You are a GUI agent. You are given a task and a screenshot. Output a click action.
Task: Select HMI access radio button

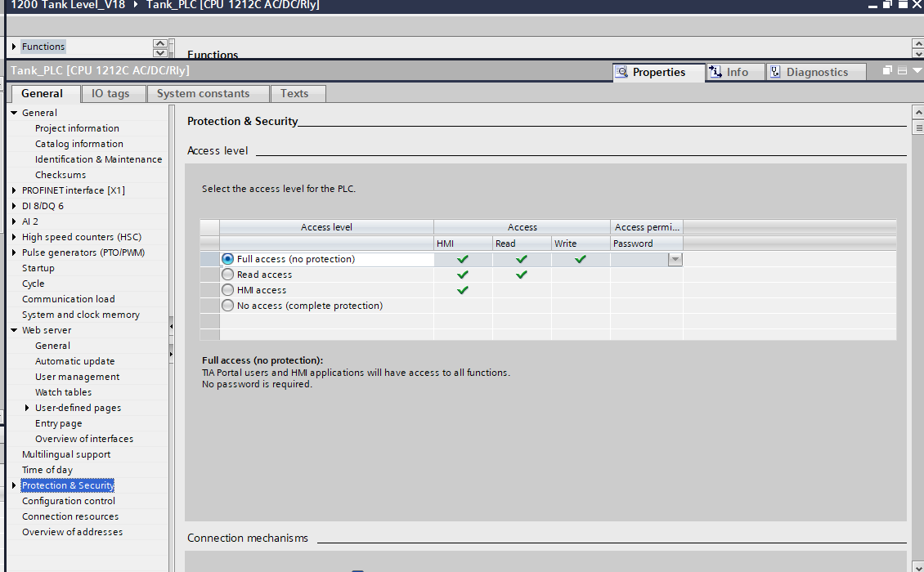(227, 290)
